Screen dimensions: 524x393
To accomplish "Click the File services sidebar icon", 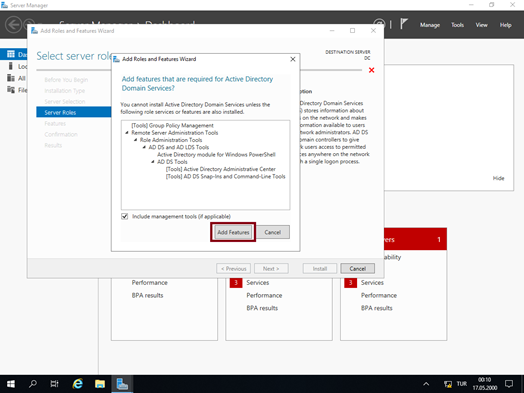I will pos(11,90).
